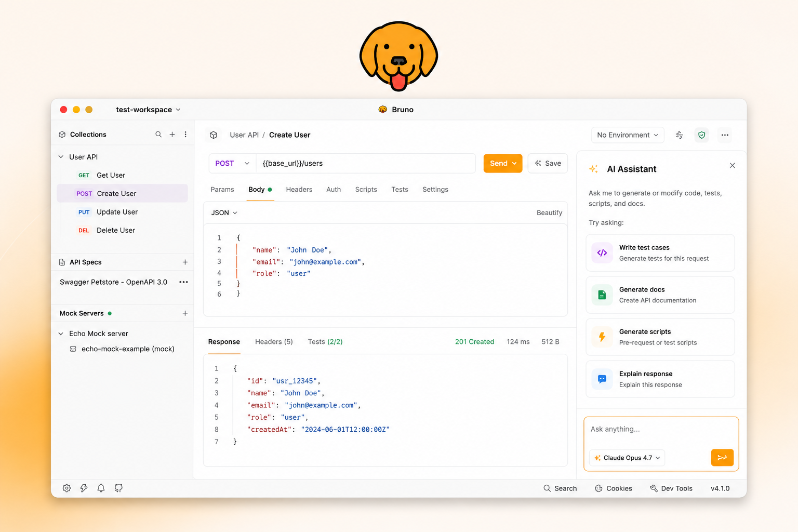
Task: Click the v4.1.0 version label
Action: pos(720,488)
